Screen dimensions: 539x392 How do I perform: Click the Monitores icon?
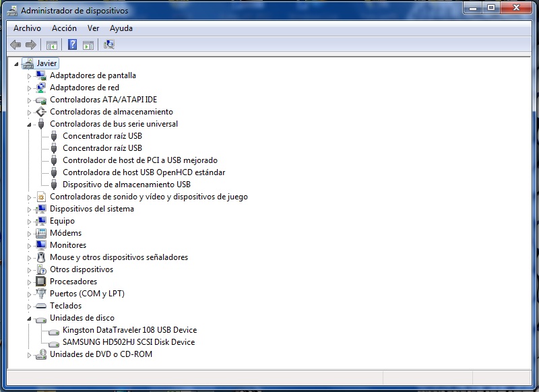coord(41,245)
